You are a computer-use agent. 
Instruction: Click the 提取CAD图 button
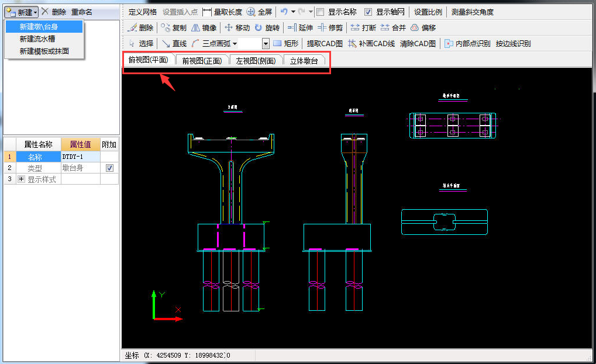click(x=325, y=43)
